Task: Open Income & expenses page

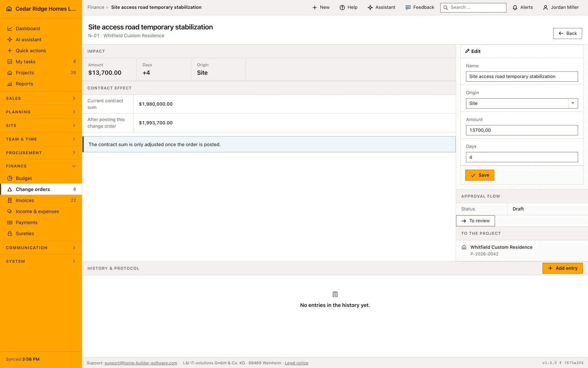Action: [x=41, y=211]
